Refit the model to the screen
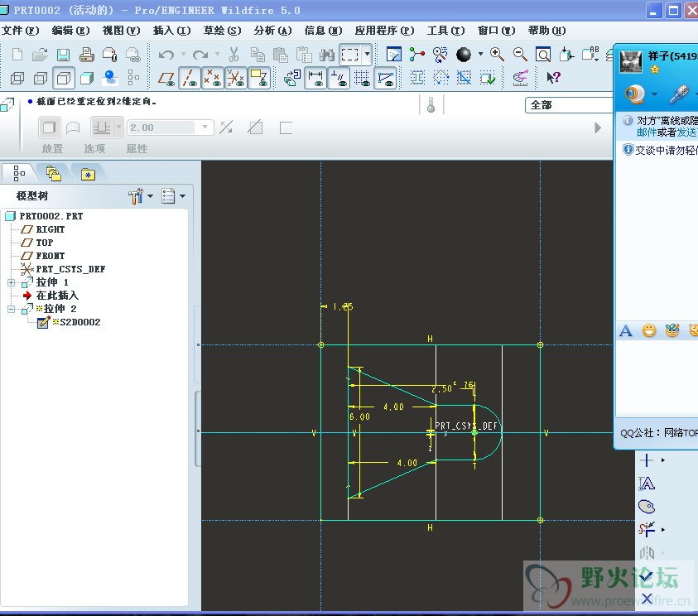This screenshot has height=616, width=698. [543, 55]
